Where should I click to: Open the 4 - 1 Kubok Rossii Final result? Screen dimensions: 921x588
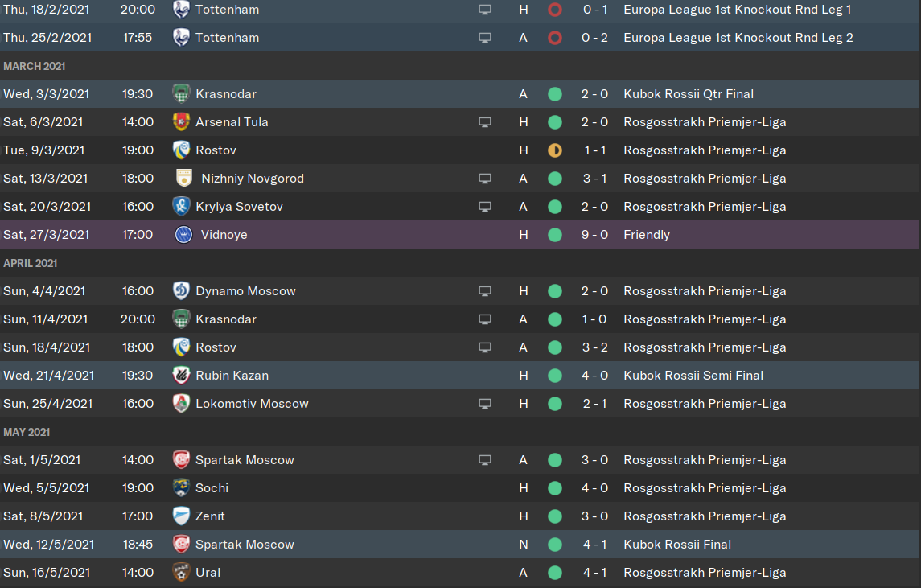tap(595, 545)
